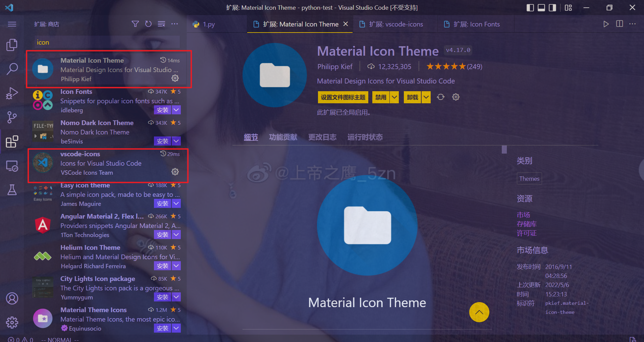
Task: Install the Icon Fonts extension
Action: [x=163, y=110]
